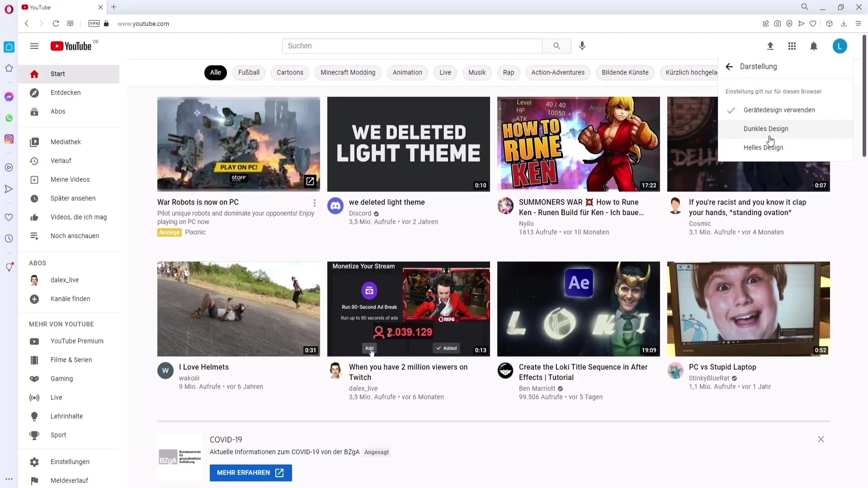Open browser downloads icon

(x=844, y=23)
